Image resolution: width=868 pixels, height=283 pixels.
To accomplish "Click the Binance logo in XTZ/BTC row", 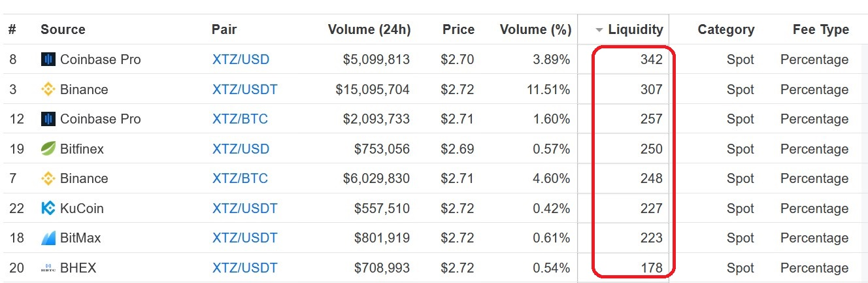I will click(48, 178).
